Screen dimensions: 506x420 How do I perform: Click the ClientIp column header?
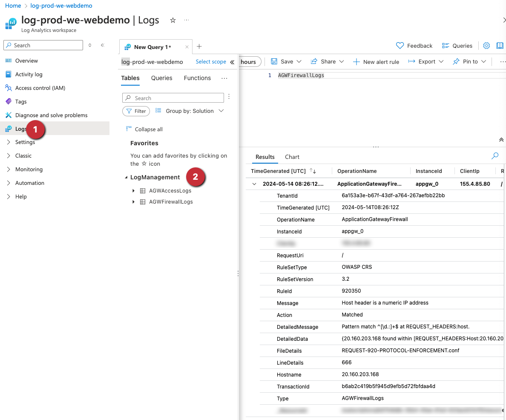tap(469, 171)
